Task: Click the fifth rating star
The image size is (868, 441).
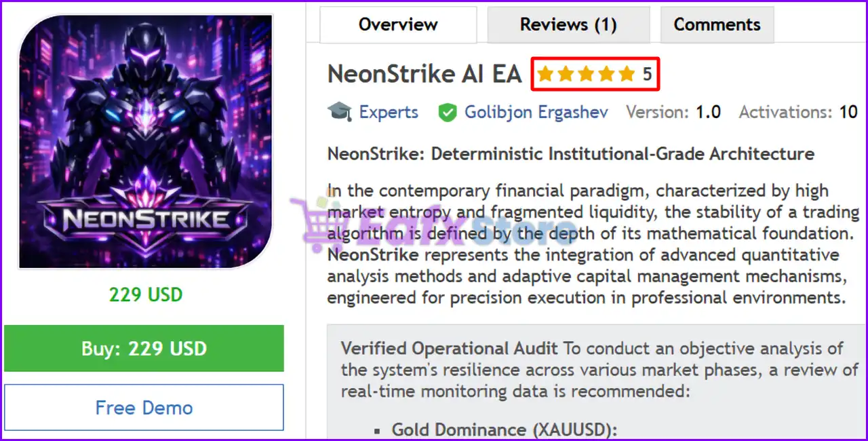Action: click(x=627, y=74)
